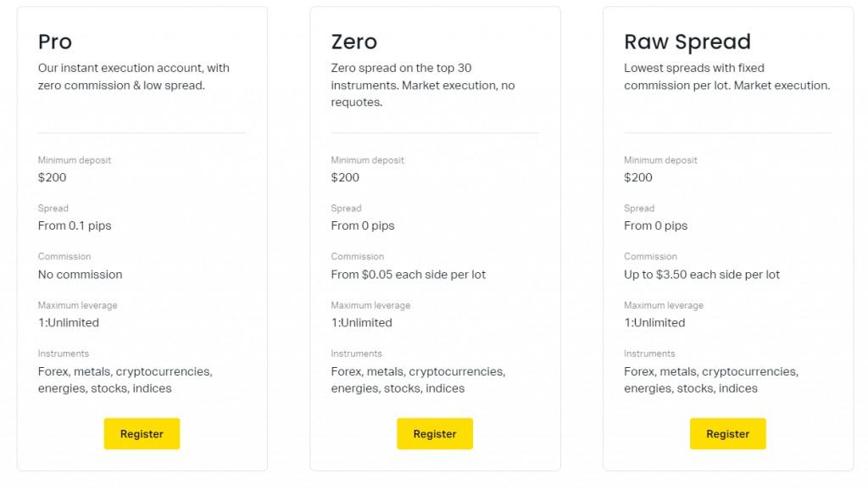868x490 pixels.
Task: Click 'No commission' text in Pro card
Action: tap(80, 274)
